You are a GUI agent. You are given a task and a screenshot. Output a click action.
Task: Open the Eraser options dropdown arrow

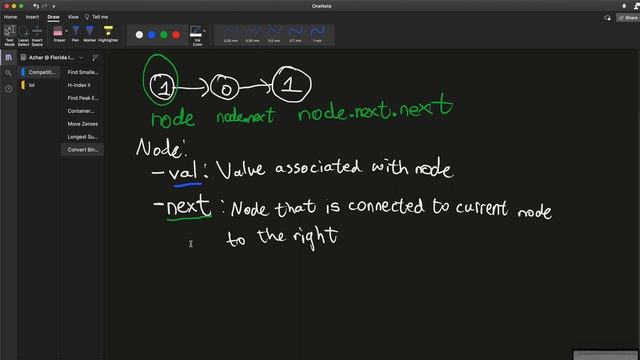click(67, 31)
